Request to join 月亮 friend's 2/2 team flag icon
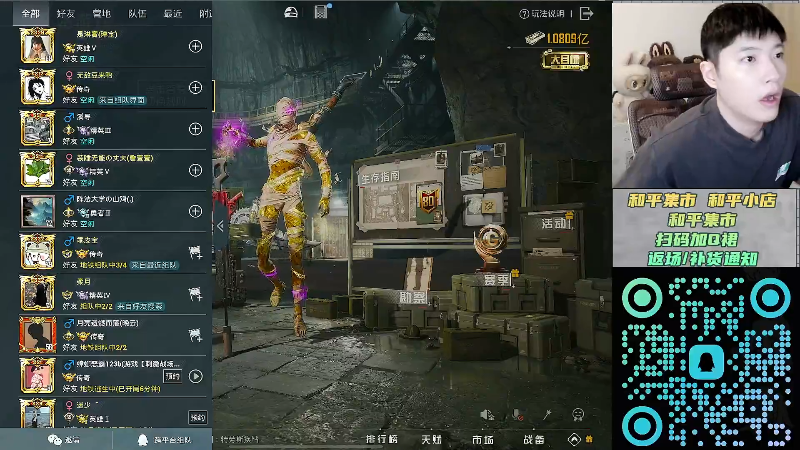Screen dimensions: 800x450 coord(195,335)
